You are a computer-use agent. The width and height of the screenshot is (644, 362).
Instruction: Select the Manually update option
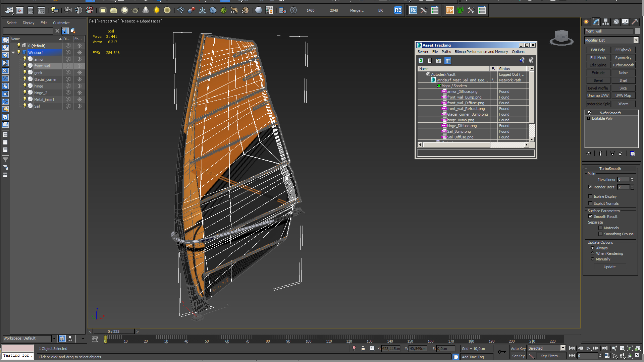point(592,259)
